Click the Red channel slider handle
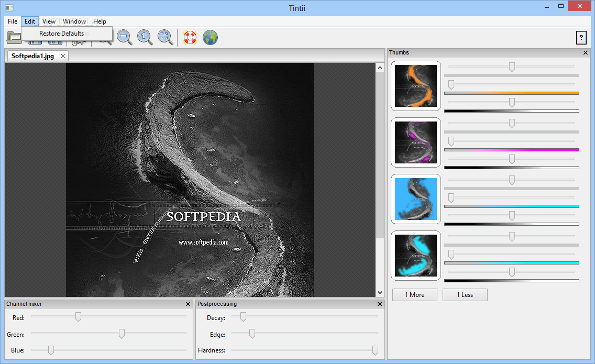The height and width of the screenshot is (364, 595). coord(78,317)
